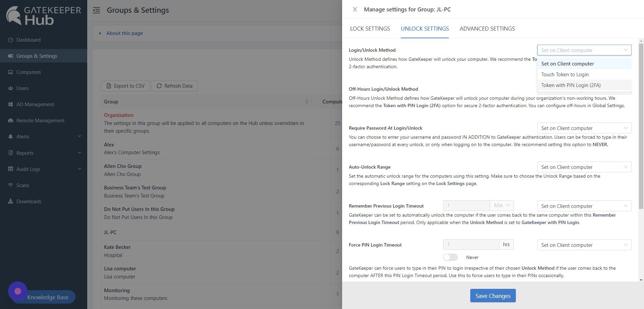Select Touch Token to Login option

pos(584,74)
